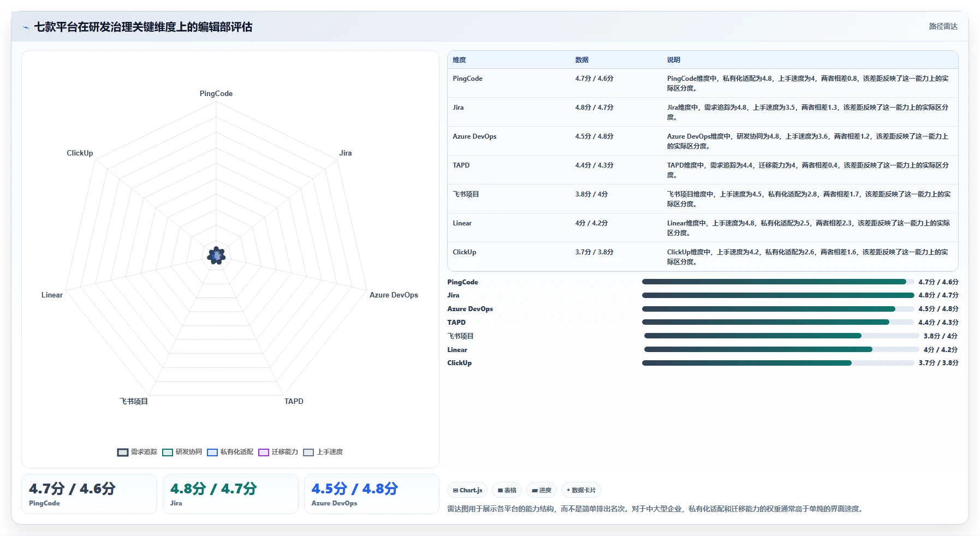Screen dimensions: 980x536
Task: Click the dashboard title 七款平台在研发治理
Action: (143, 27)
